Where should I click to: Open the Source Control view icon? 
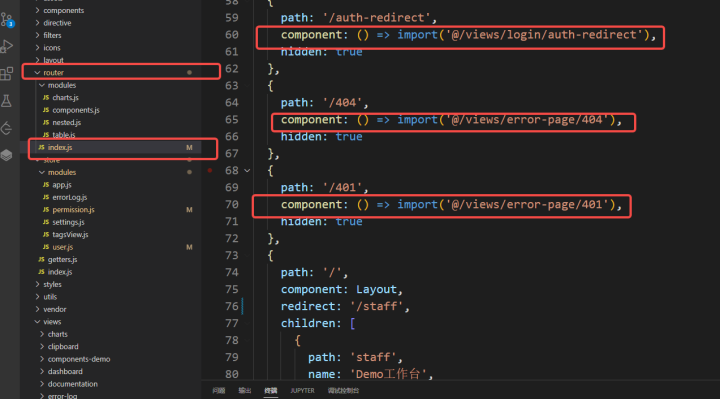click(7, 20)
